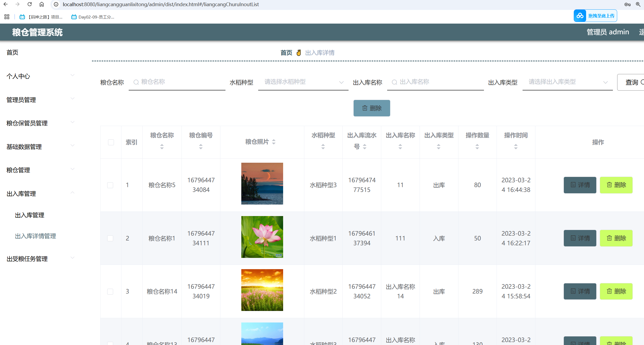This screenshot has height=345, width=644.
Task: Click the 拖拽至此上传 cloud upload icon
Action: click(x=580, y=16)
